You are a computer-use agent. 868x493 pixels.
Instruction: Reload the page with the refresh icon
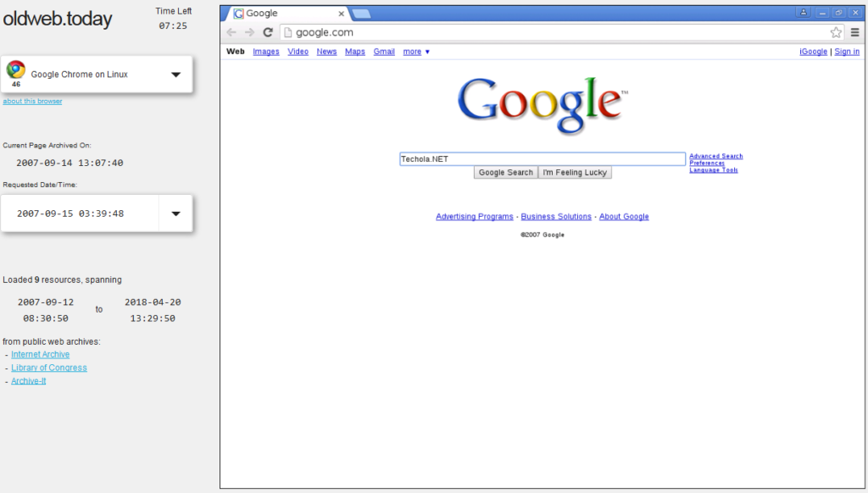click(268, 33)
